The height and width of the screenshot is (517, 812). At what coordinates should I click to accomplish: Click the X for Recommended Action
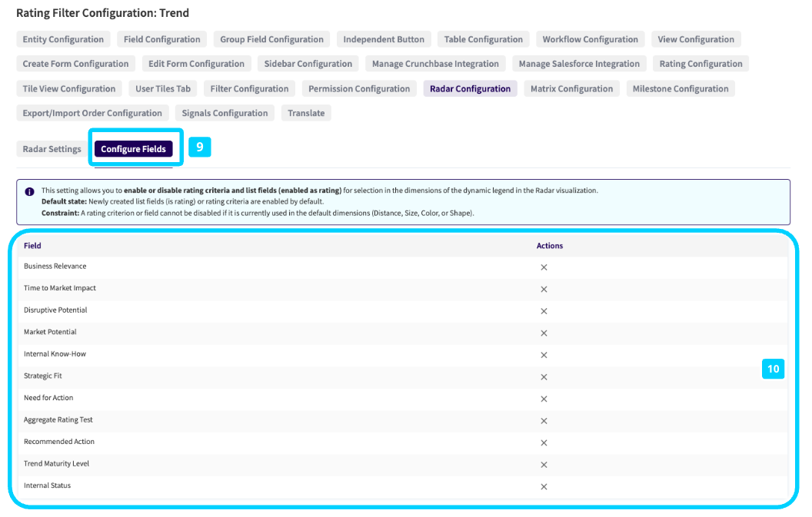click(x=544, y=442)
